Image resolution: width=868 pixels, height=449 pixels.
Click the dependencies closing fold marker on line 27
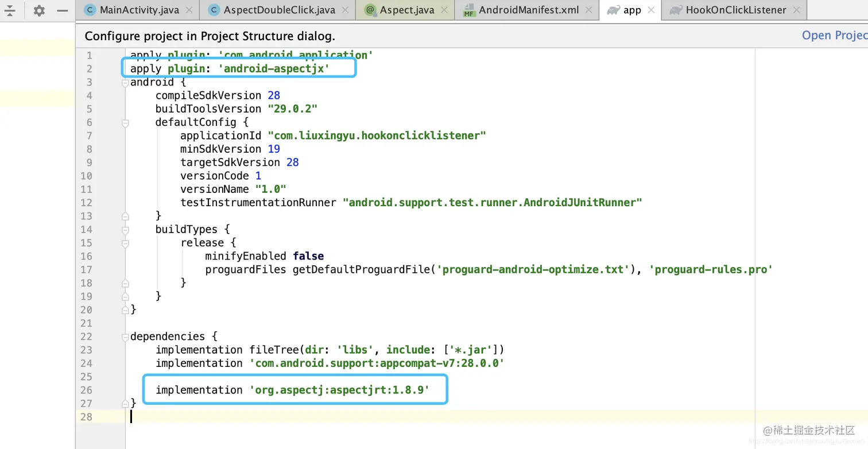point(125,403)
